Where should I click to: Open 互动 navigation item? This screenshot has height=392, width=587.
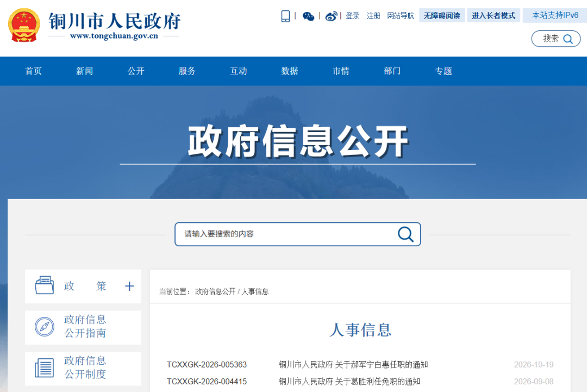[x=239, y=71]
